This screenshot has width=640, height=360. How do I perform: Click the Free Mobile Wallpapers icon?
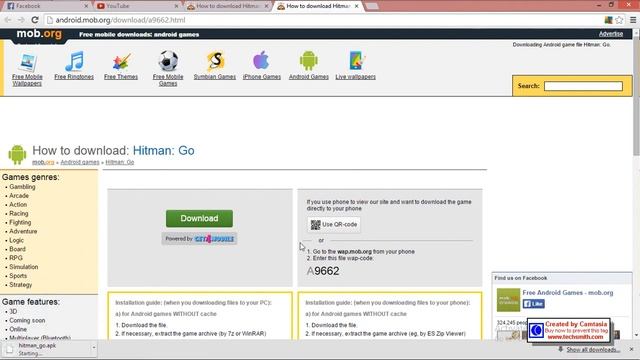tap(27, 62)
